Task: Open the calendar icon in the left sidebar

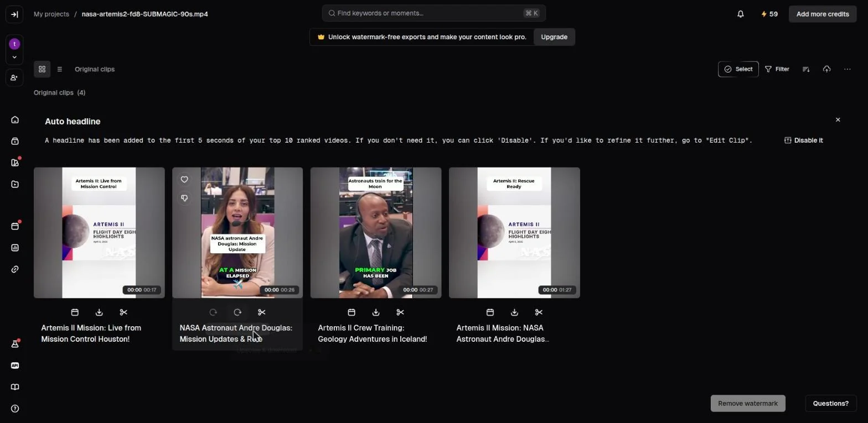Action: tap(15, 226)
